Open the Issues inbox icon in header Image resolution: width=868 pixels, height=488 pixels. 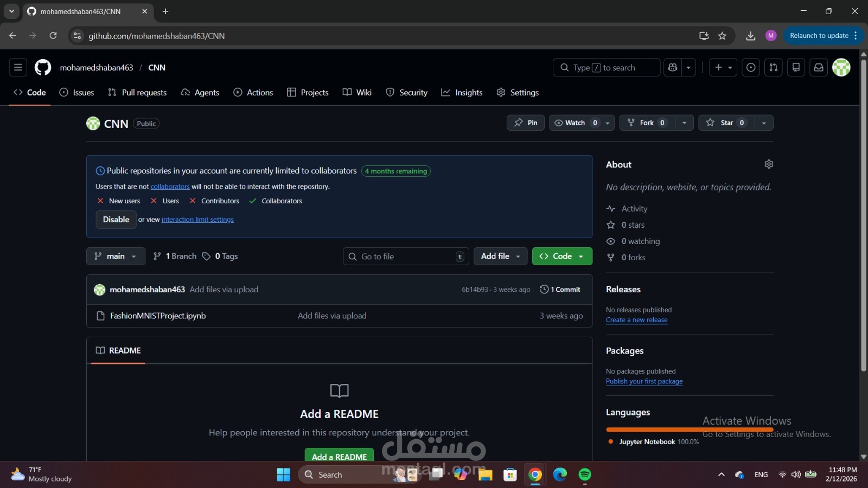[751, 67]
